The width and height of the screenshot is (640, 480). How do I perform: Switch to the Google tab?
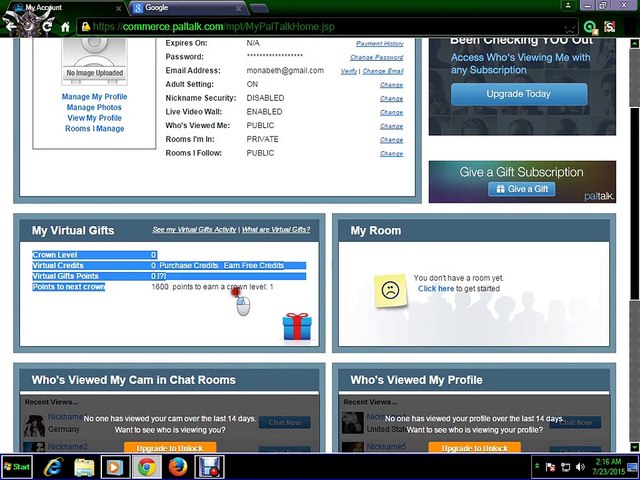(189, 8)
